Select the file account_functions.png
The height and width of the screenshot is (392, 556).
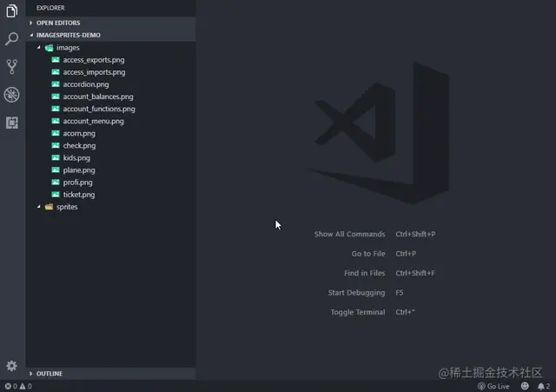tap(99, 109)
